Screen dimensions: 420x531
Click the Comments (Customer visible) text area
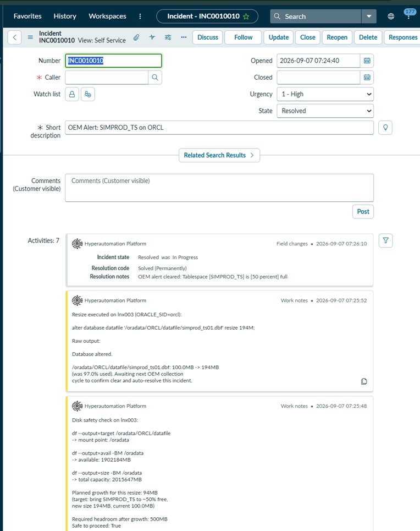click(219, 188)
